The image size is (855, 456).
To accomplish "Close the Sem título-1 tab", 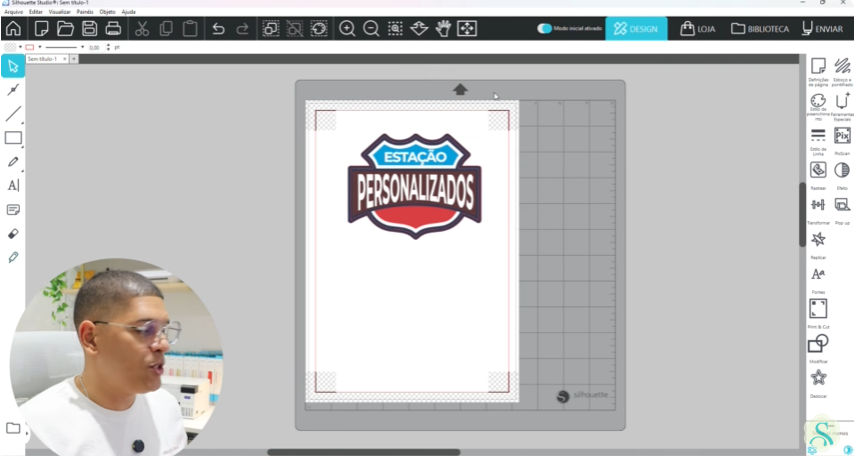I will (x=64, y=59).
